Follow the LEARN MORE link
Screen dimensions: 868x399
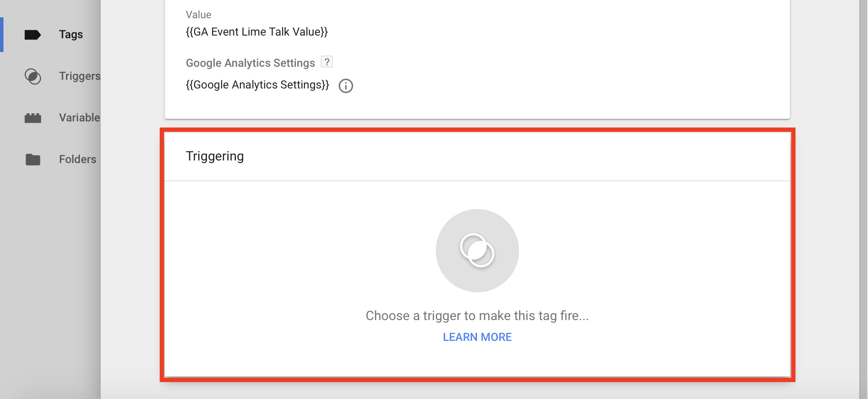[x=477, y=337]
